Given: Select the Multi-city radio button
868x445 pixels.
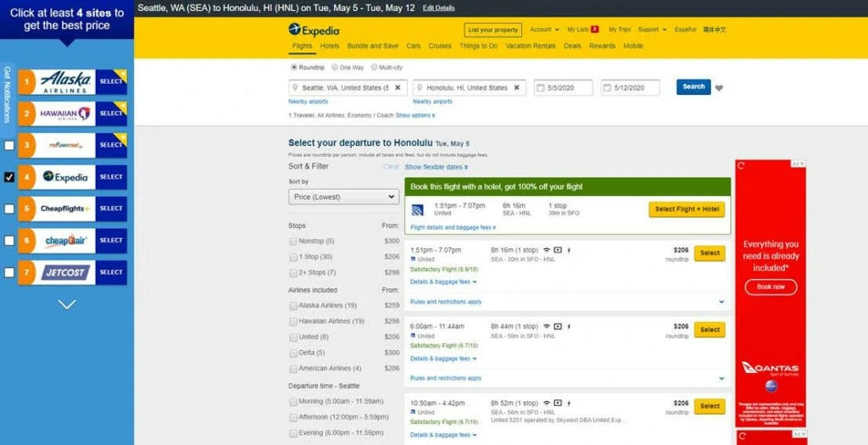Looking at the screenshot, I should pyautogui.click(x=374, y=68).
